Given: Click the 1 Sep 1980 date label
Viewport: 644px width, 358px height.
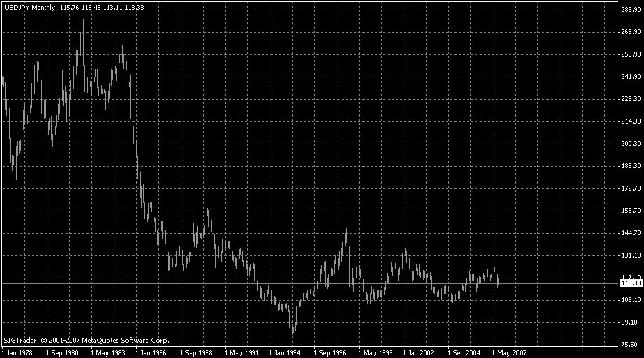Looking at the screenshot, I should (x=61, y=352).
